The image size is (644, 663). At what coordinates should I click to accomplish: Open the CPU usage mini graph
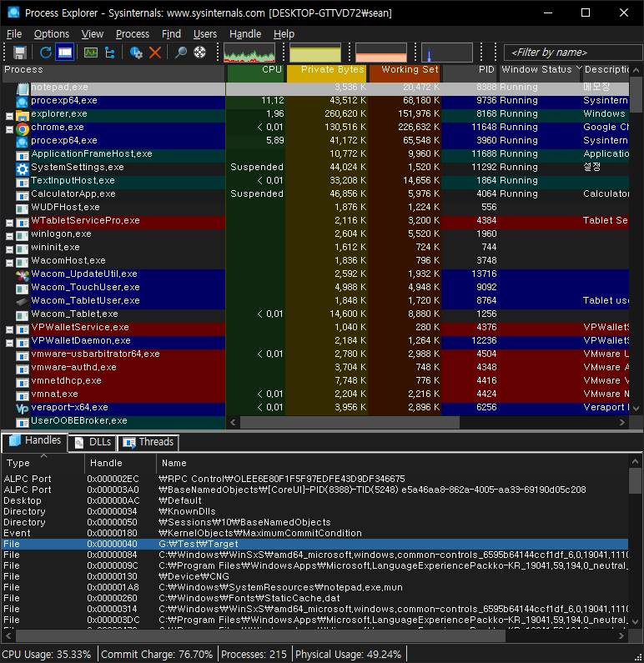249,53
